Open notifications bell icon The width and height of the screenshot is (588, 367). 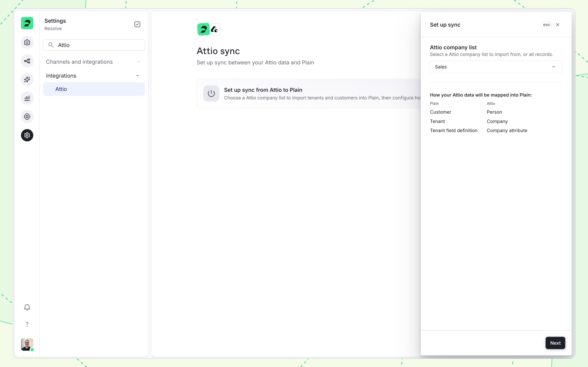(x=27, y=307)
